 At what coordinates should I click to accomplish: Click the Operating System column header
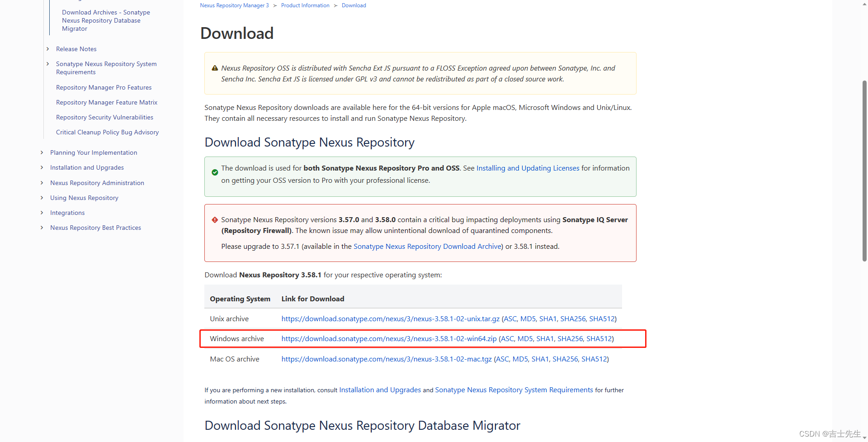(x=240, y=299)
